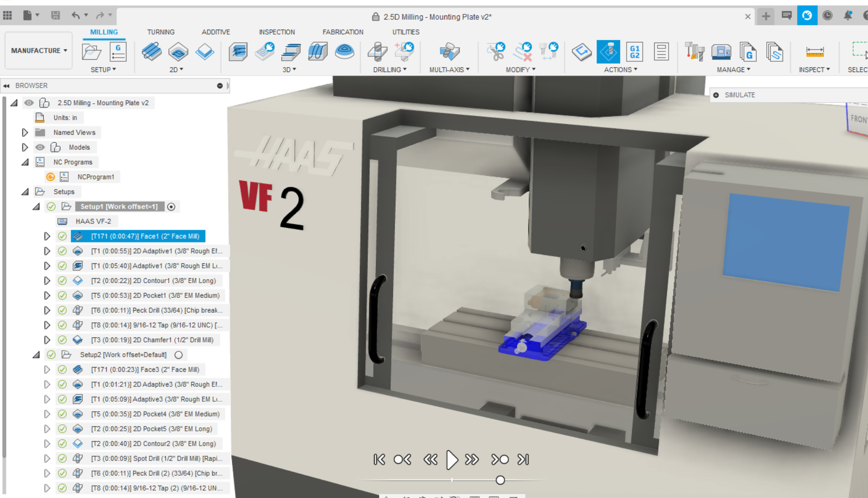
Task: Click the Measure icon in Inspect
Action: [x=815, y=52]
